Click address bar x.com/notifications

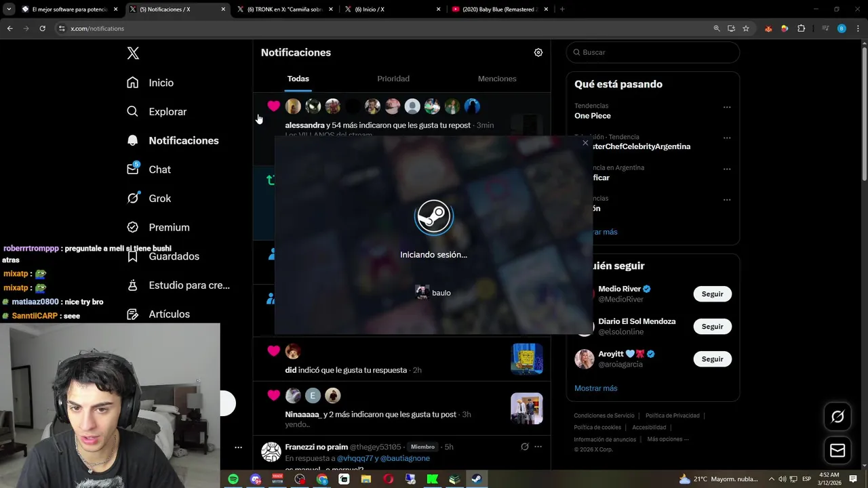[x=97, y=28]
